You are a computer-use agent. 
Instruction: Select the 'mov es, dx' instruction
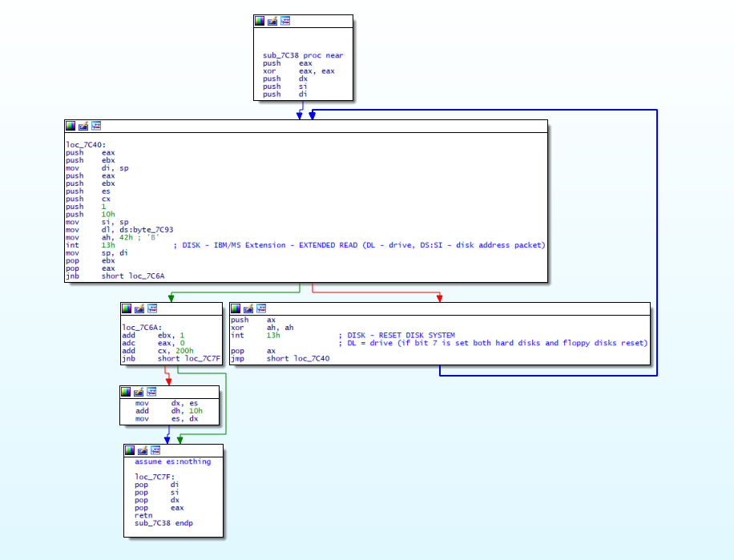[167, 419]
